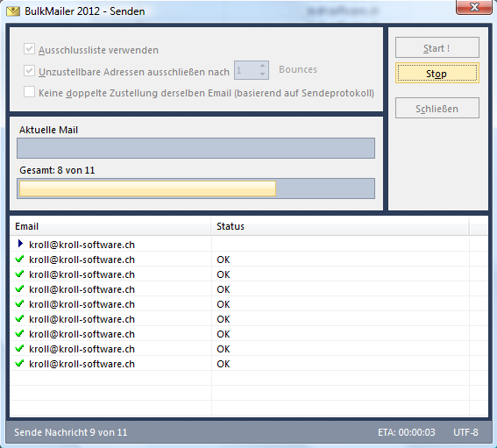Click 'Sende Nachricht 9 von 11' status text
This screenshot has height=448, width=497.
tap(71, 432)
